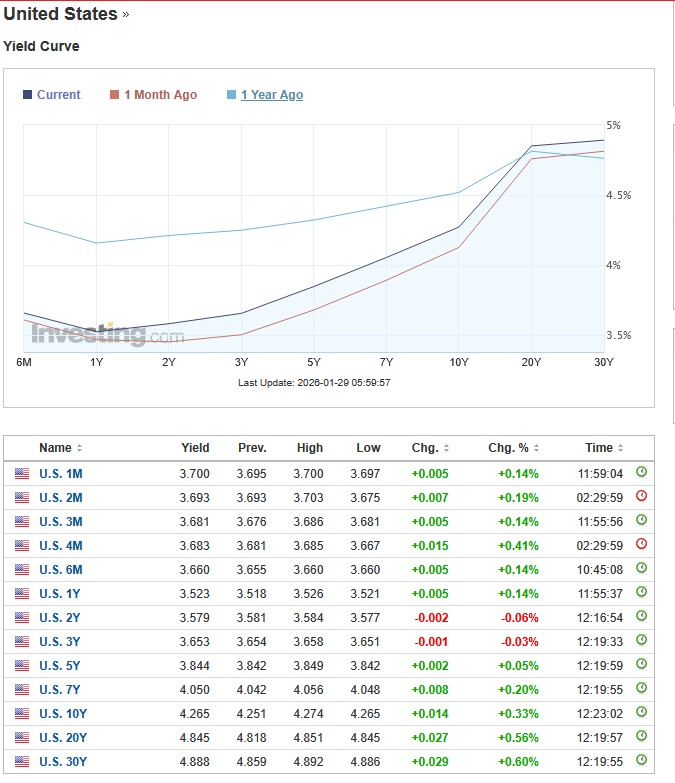Click the red clock icon for U.S. 4M

click(641, 545)
